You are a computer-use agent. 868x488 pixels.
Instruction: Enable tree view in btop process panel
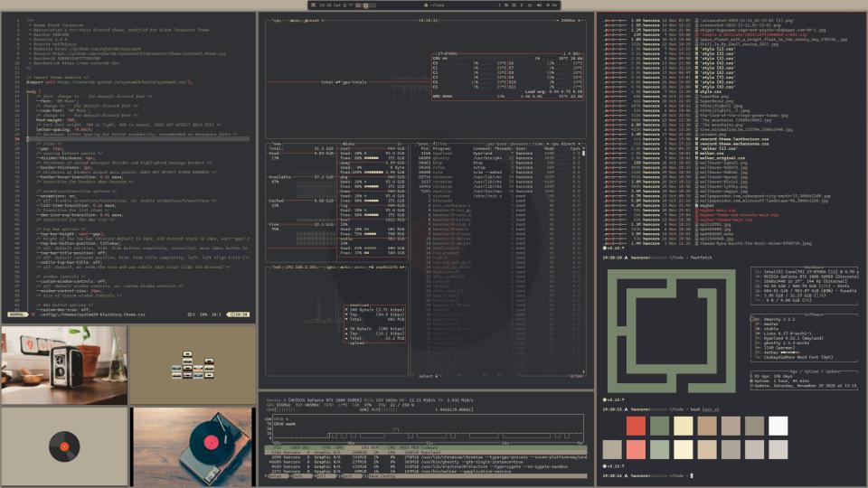click(x=539, y=143)
